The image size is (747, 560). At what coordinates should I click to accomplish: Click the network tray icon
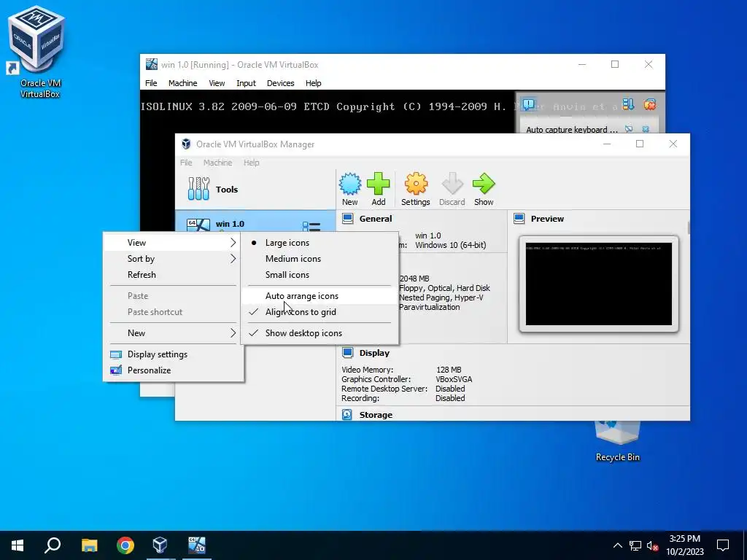point(635,545)
